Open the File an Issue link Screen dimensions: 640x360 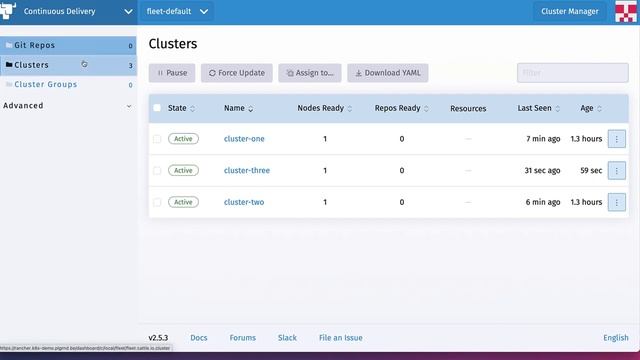click(341, 338)
